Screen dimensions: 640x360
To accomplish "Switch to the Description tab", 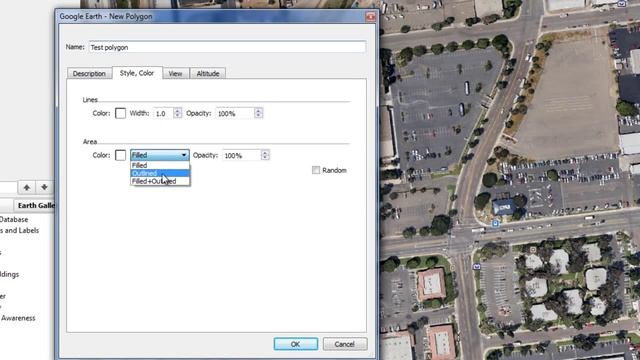I will pos(89,73).
